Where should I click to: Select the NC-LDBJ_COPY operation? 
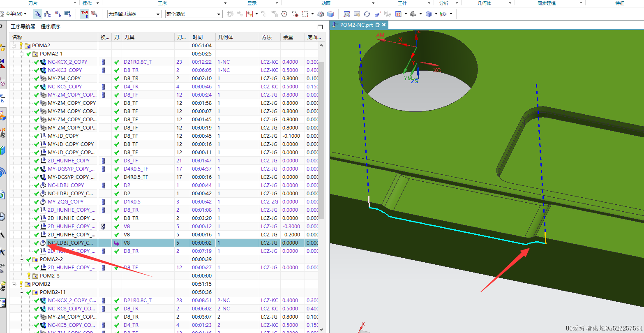tap(66, 185)
